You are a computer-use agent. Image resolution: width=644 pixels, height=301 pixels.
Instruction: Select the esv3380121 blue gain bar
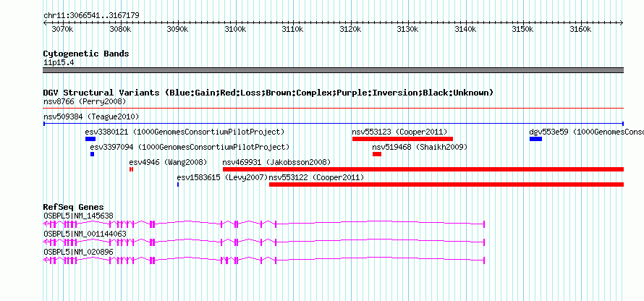point(90,139)
